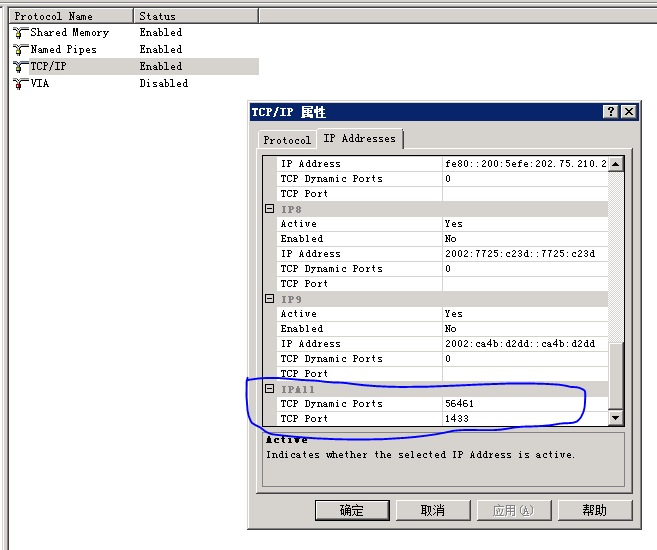Click the Named Pipes protocol icon
This screenshot has width=657, height=550.
pyautogui.click(x=20, y=50)
